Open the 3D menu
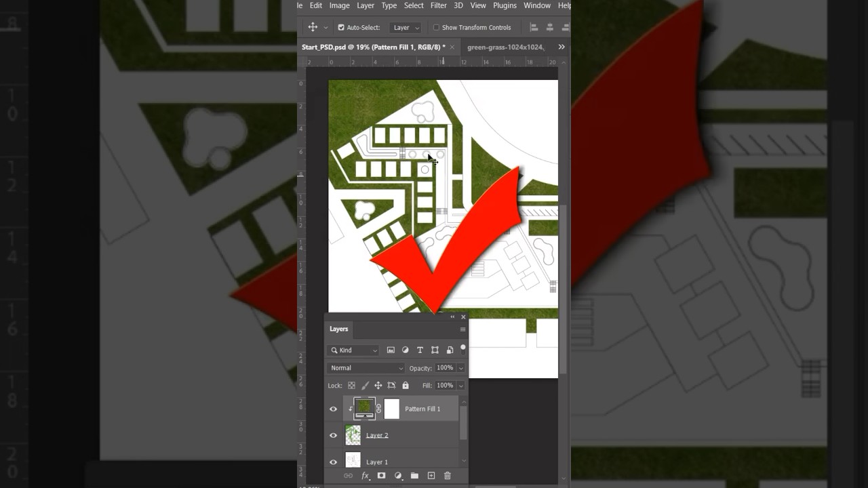Image resolution: width=868 pixels, height=488 pixels. pos(458,5)
